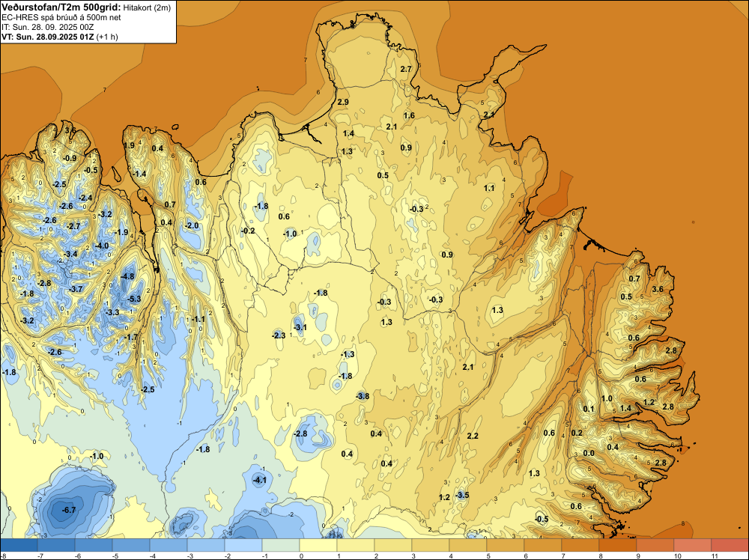This screenshot has width=749, height=560.
Task: Click the -4.0 temperature label
Action: point(102,246)
